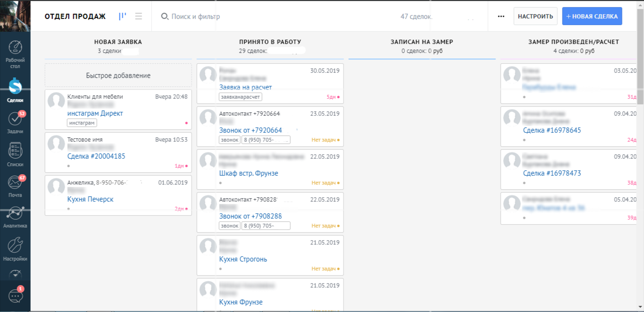
Task: Click ЗАПИСАН НА ЗАМЕР column header
Action: pos(422,42)
